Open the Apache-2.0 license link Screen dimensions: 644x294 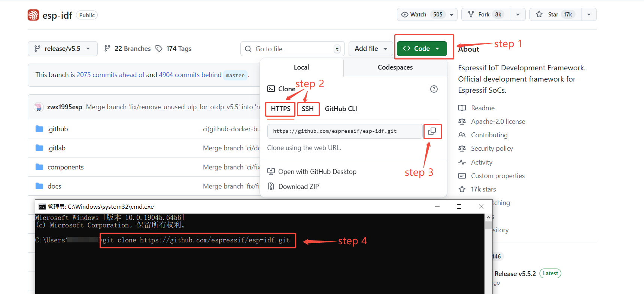[498, 122]
